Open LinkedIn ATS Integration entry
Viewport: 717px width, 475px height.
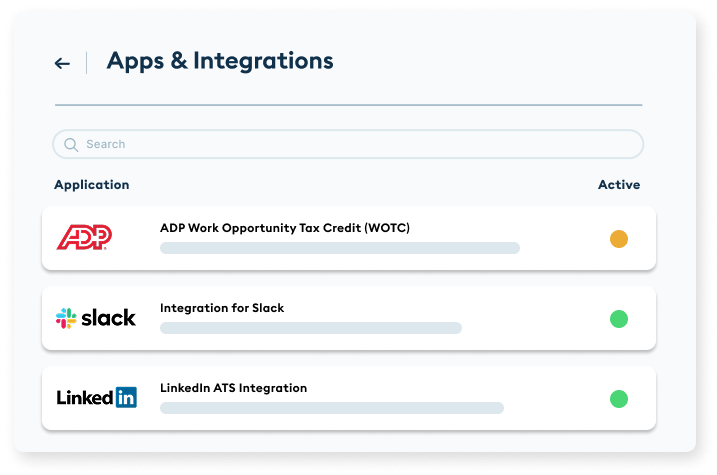(x=233, y=388)
